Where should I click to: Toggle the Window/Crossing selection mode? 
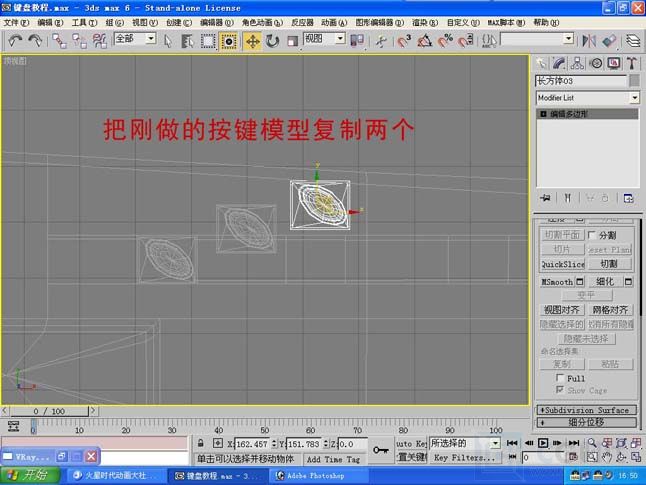[x=229, y=41]
